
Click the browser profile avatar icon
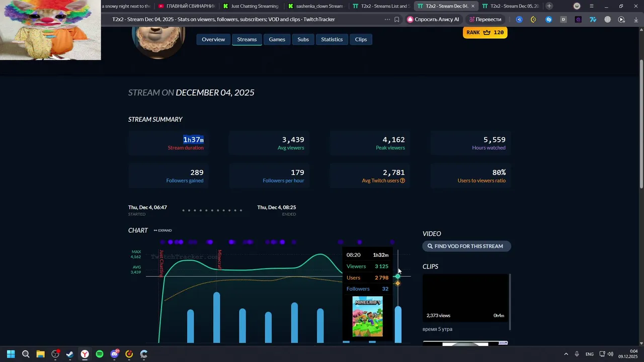577,6
